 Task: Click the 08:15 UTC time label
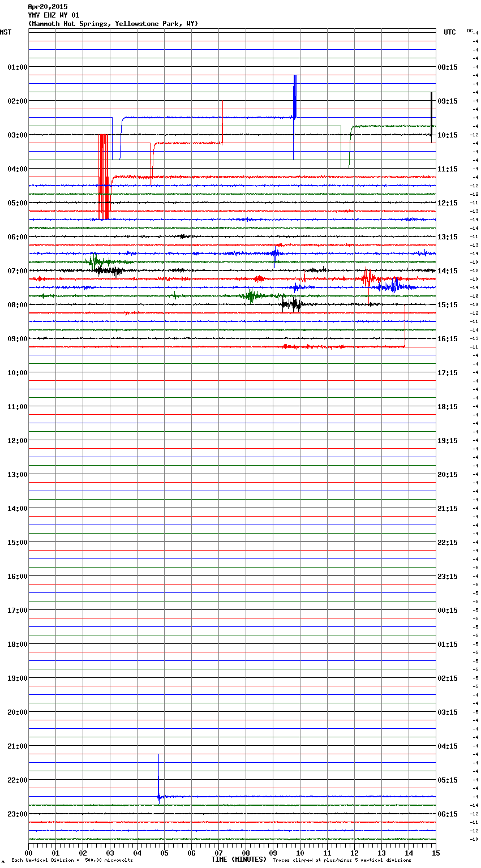point(448,67)
